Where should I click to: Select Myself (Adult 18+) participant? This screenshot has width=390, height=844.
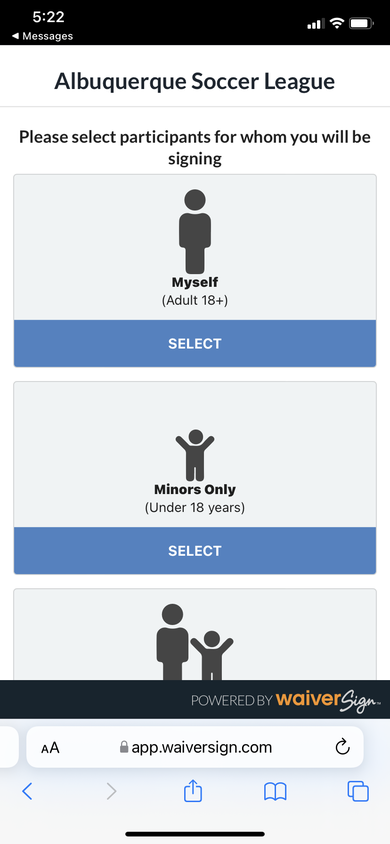point(195,343)
